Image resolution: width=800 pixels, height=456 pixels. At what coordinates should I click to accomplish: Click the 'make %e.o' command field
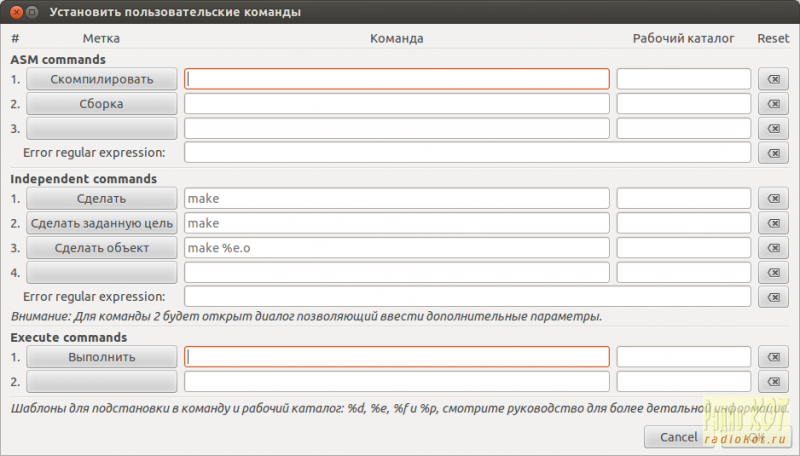click(397, 248)
